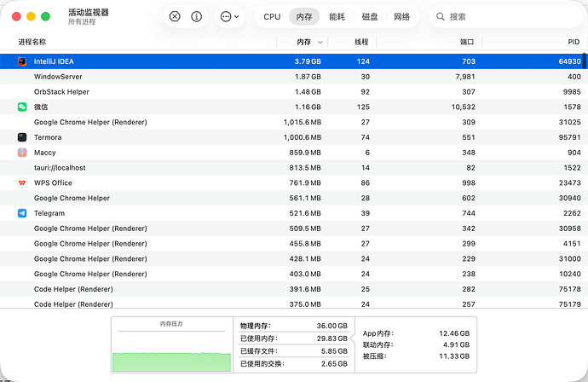Viewport: 588px width, 382px height.
Task: Click the 联动内存 4.91 GB entry
Action: coord(416,344)
